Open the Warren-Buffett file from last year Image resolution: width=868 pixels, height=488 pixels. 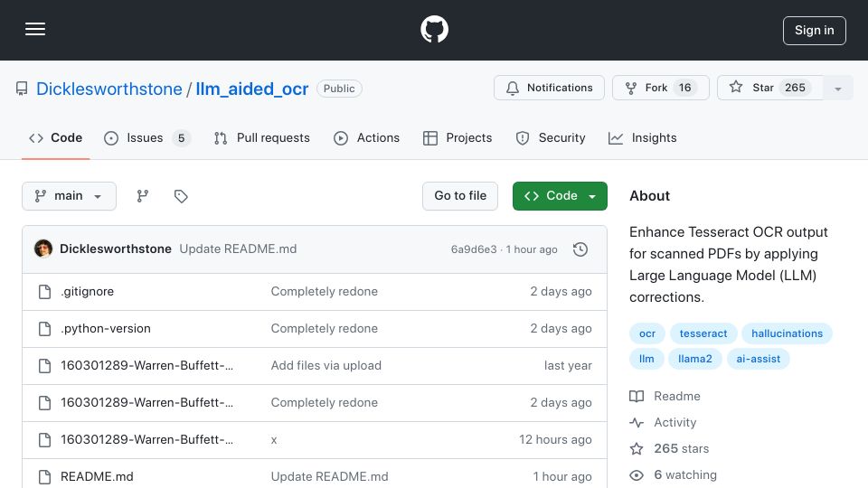click(146, 366)
